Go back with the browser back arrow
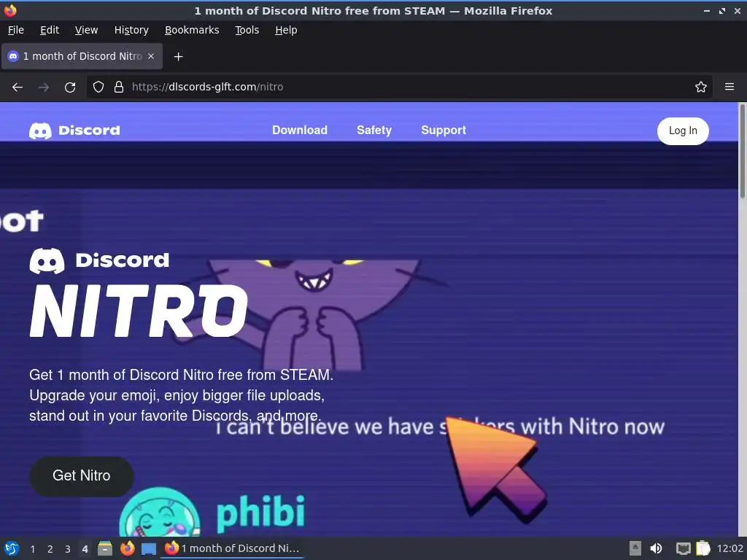This screenshot has height=560, width=747. coord(18,87)
